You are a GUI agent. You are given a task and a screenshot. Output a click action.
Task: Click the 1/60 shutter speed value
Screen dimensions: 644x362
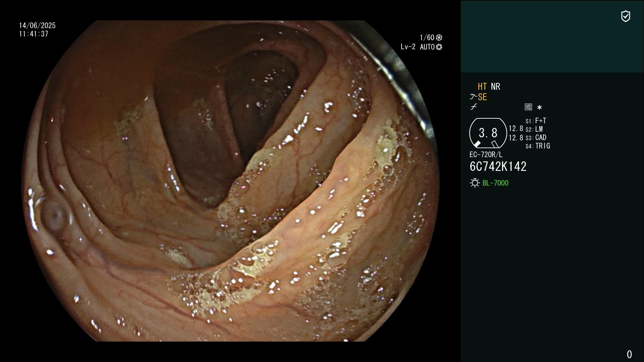click(427, 38)
